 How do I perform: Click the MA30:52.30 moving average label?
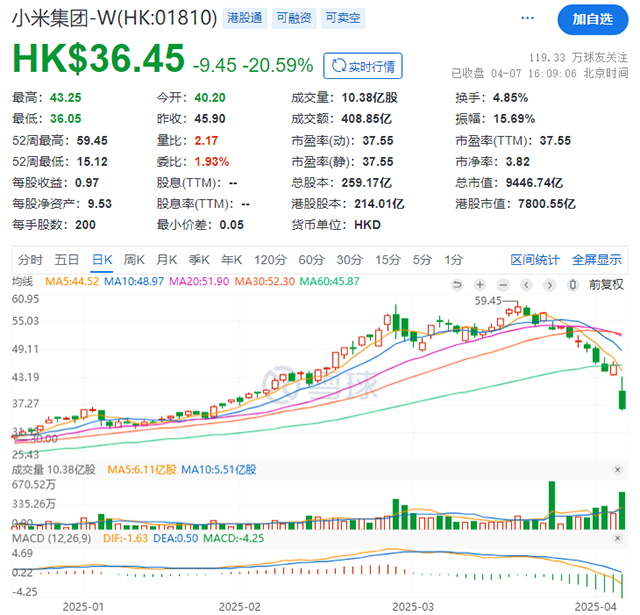264,281
